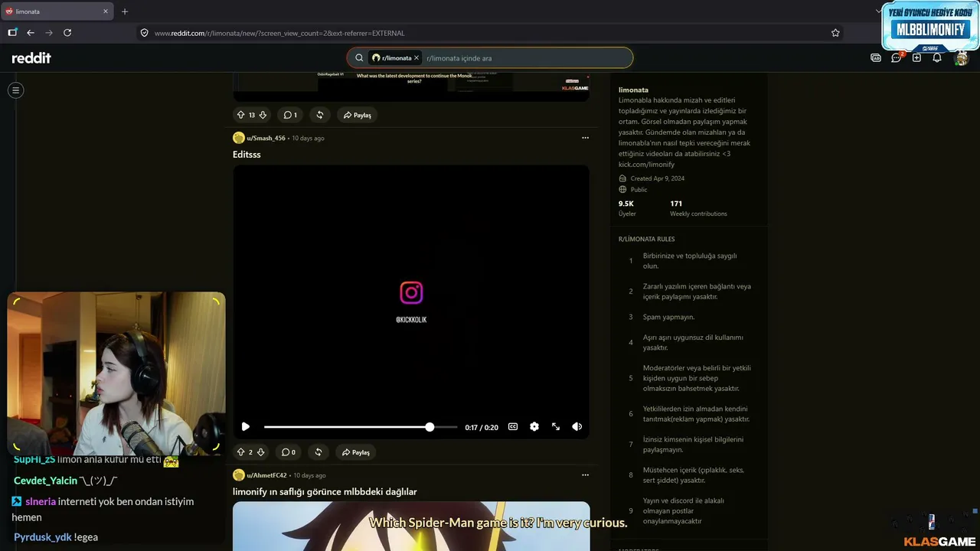Image resolution: width=980 pixels, height=551 pixels.
Task: Click the 0:17 / 0:20 video time display
Action: click(482, 428)
